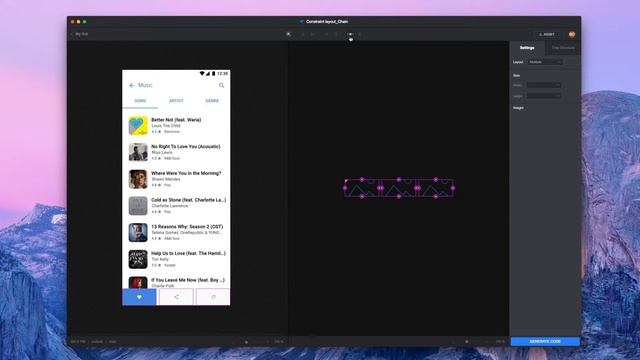
Task: Select Cold as Stone album thumbnail
Action: 138,206
